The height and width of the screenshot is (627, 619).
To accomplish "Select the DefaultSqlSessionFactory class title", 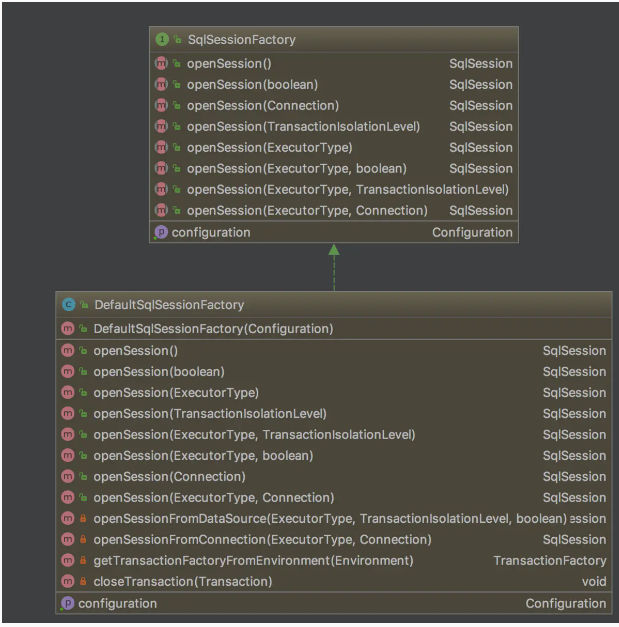I will click(x=169, y=305).
